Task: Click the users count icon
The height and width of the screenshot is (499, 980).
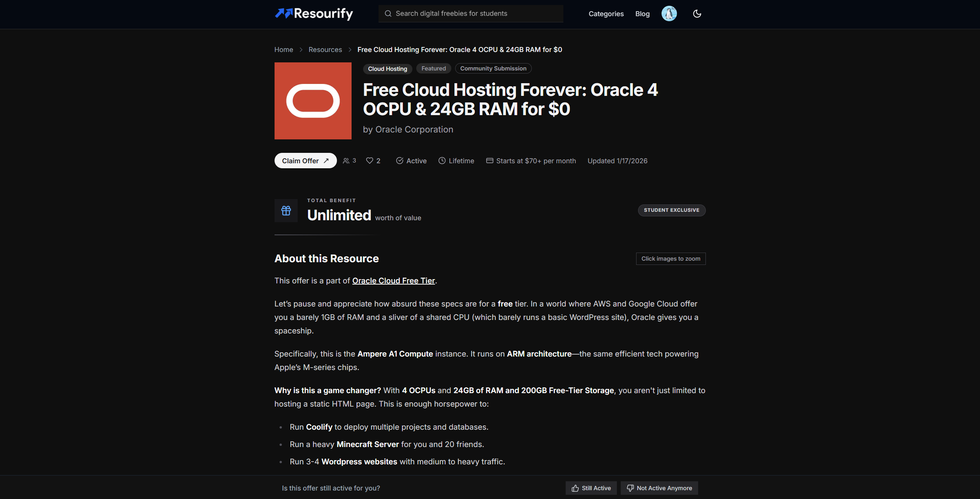Action: (x=346, y=161)
